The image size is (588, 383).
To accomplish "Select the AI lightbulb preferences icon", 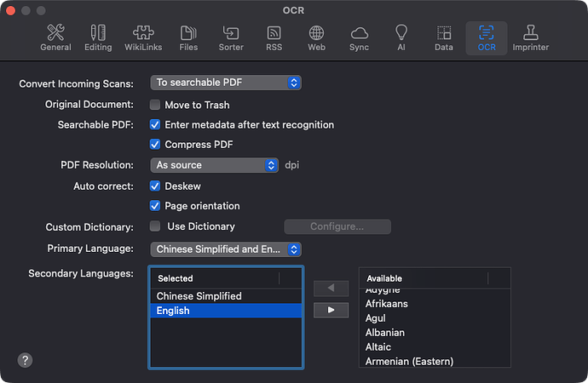I will (401, 38).
